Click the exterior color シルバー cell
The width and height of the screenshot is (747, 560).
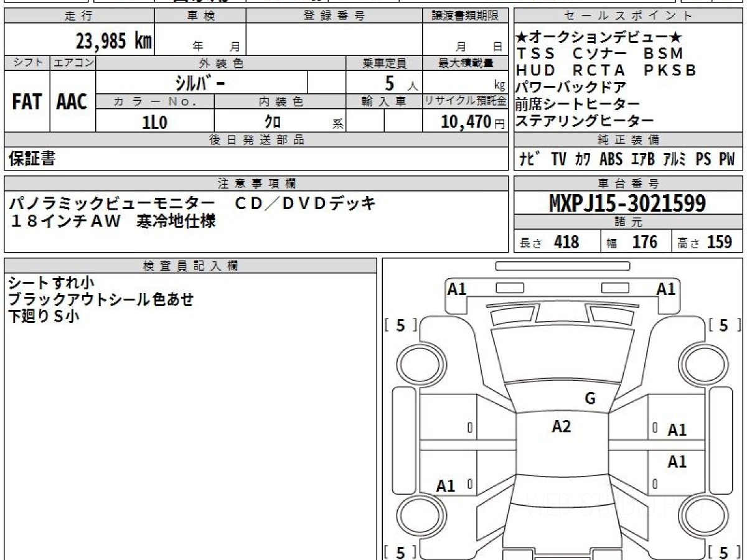[202, 83]
